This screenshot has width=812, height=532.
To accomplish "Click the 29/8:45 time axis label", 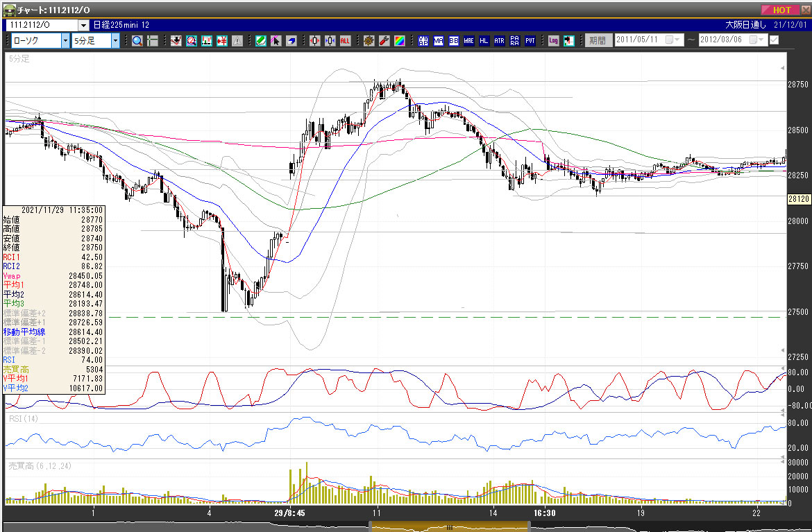I will (x=289, y=513).
